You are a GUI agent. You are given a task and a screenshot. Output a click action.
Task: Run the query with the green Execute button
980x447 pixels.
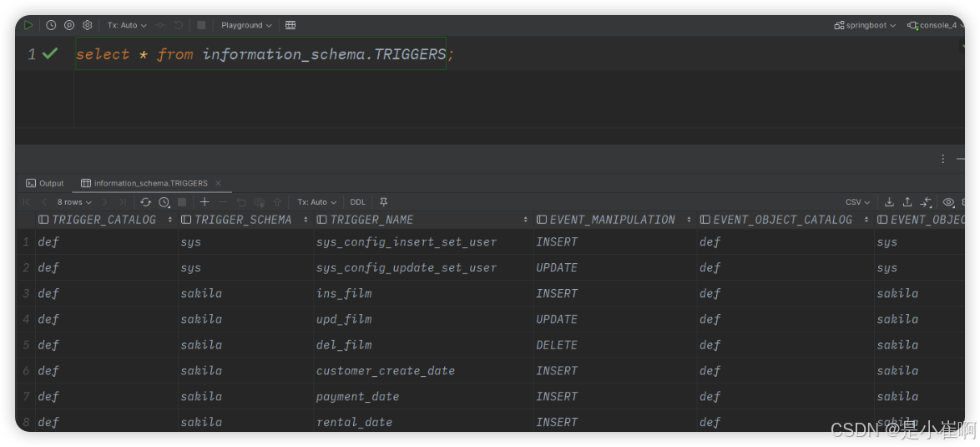pyautogui.click(x=28, y=25)
